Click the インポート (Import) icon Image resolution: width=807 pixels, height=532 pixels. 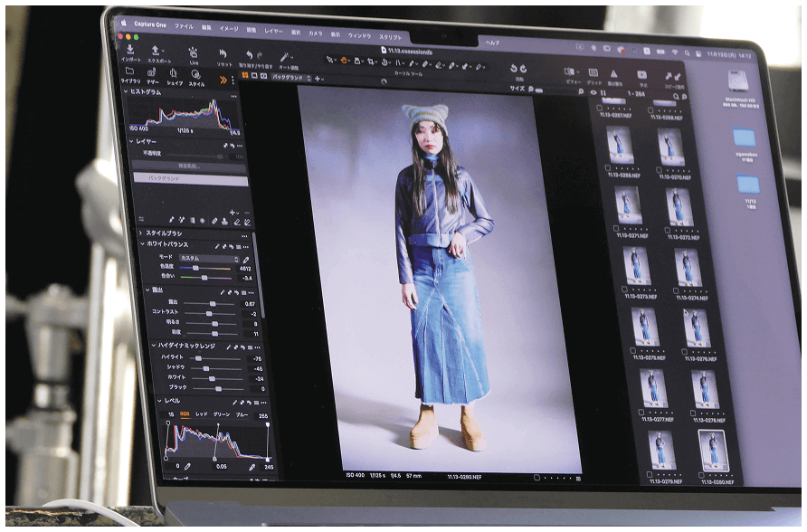[131, 50]
